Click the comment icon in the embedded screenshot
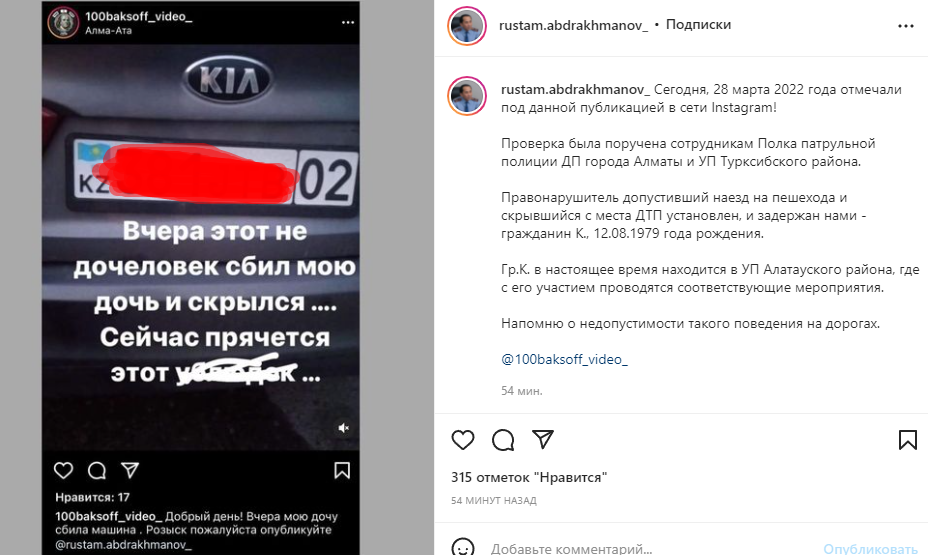Image resolution: width=928 pixels, height=555 pixels. pyautogui.click(x=97, y=470)
